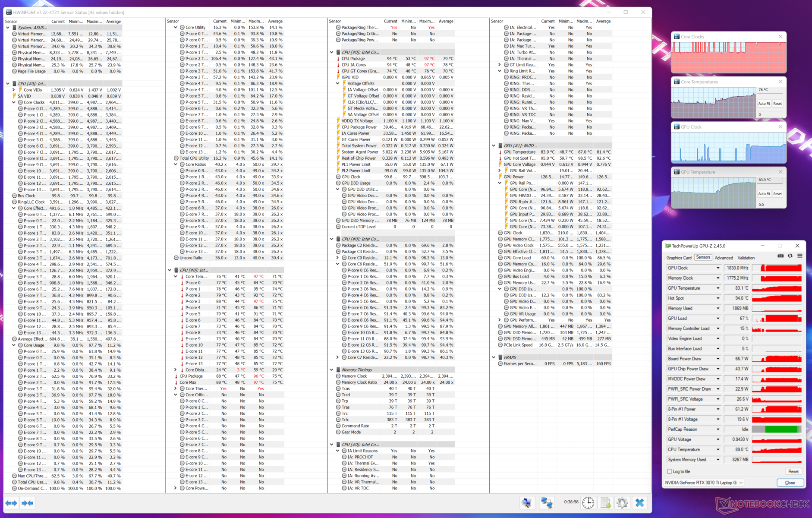
Task: Click the HWiNFO64 title bar app icon
Action: (x=9, y=12)
